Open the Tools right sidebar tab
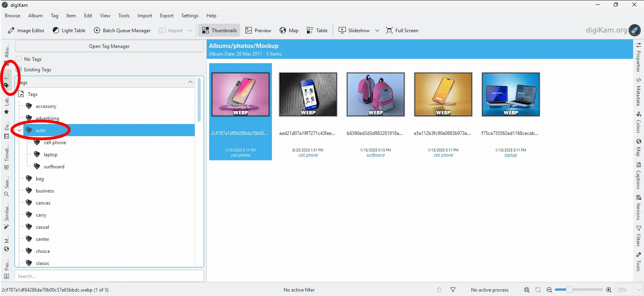 click(638, 261)
